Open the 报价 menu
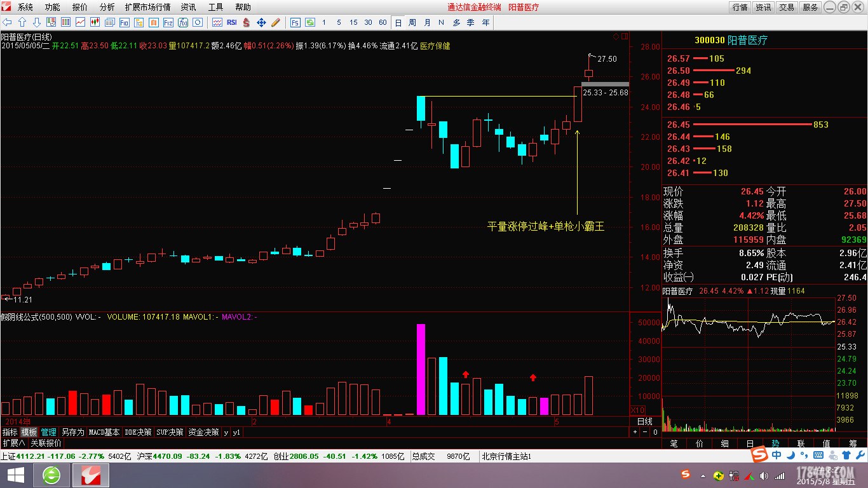 point(80,7)
